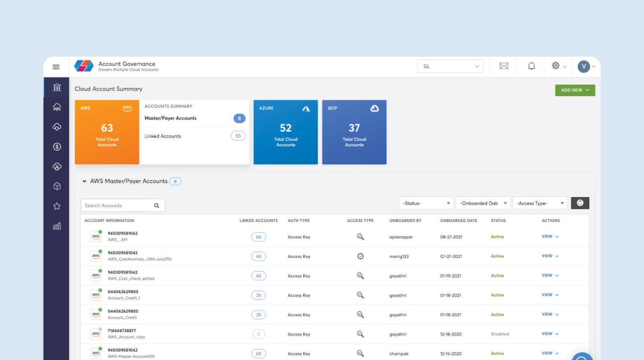The width and height of the screenshot is (644, 360).
Task: Open the hamburger navigation menu
Action: pos(56,67)
